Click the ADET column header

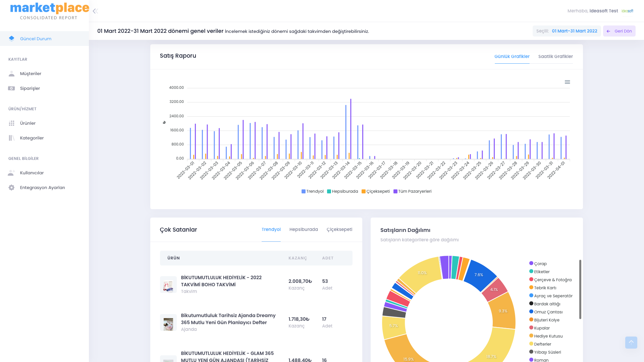tap(328, 258)
